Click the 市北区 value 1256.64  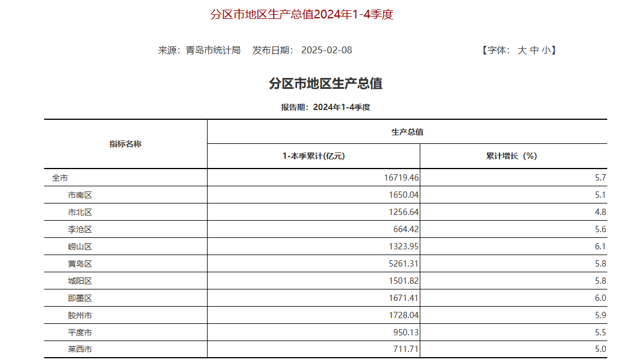pyautogui.click(x=404, y=212)
